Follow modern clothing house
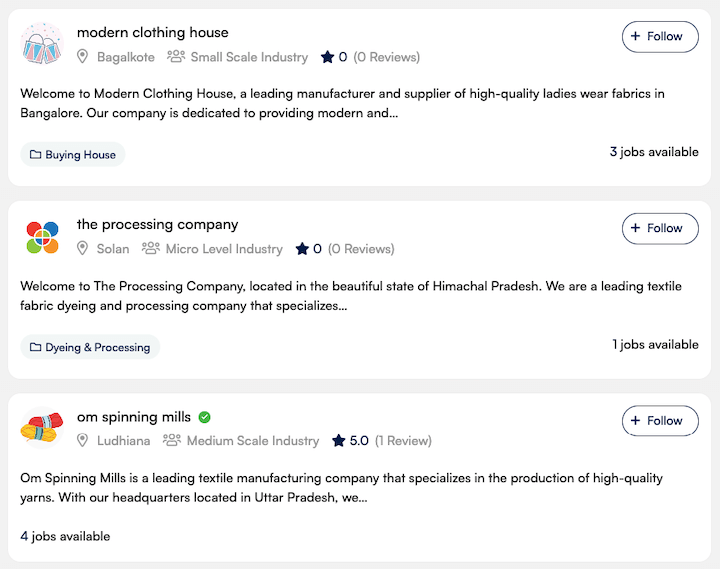Image resolution: width=720 pixels, height=569 pixels. (x=660, y=37)
